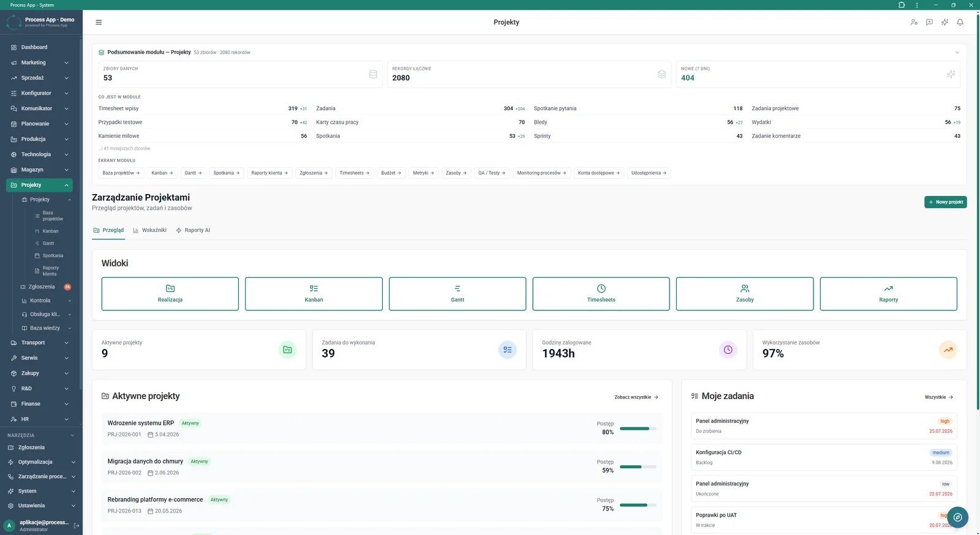
Task: Open the Gantt view card
Action: (458, 294)
